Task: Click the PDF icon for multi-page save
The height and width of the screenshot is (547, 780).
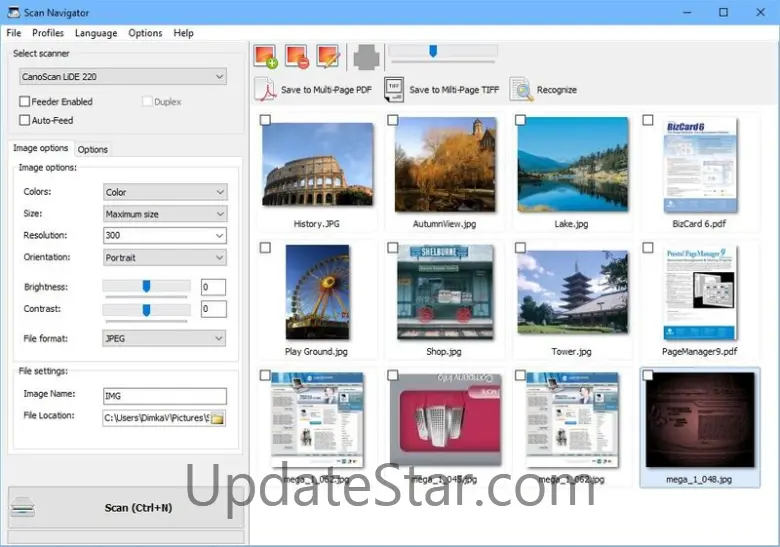Action: coord(265,90)
